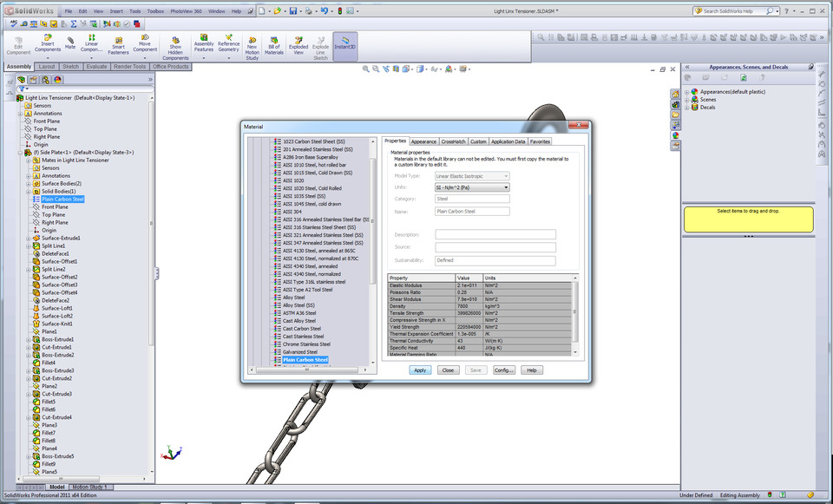Switch to the Appearance tab
This screenshot has height=504, width=833.
click(425, 141)
